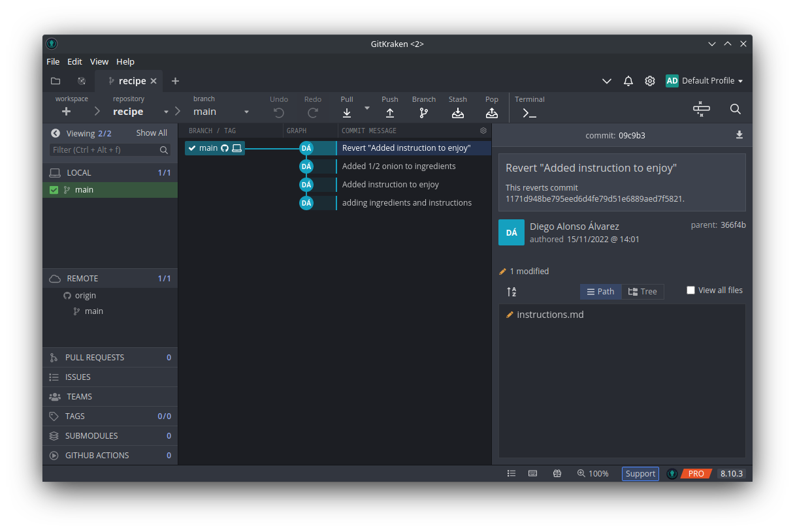Select remote main branch under origin

(94, 311)
